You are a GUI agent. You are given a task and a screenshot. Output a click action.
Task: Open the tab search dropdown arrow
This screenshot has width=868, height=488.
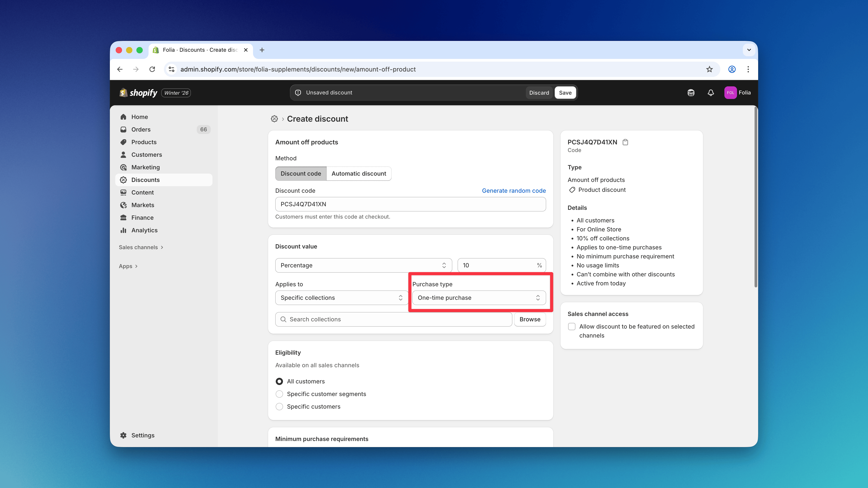pos(749,50)
